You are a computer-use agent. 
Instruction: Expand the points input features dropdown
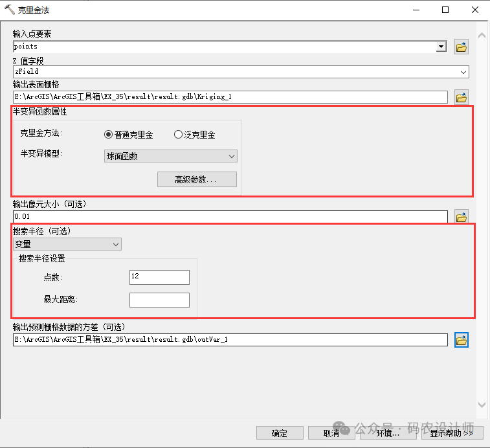point(441,47)
